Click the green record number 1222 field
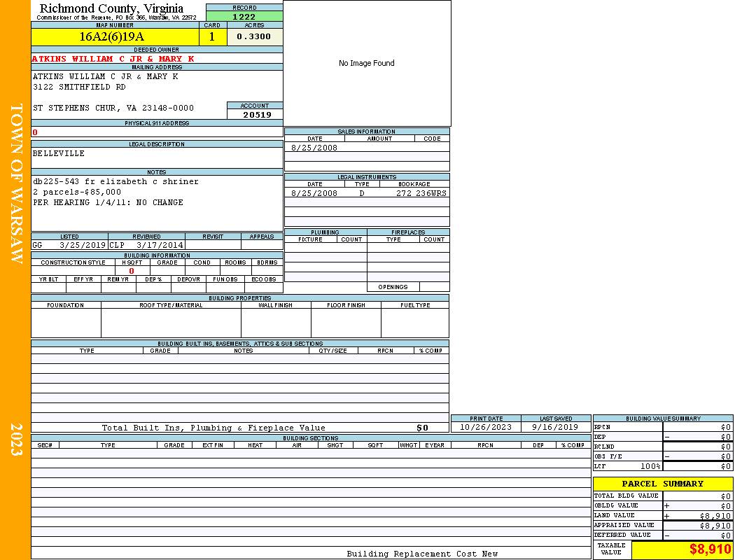The height and width of the screenshot is (560, 735). pos(244,16)
